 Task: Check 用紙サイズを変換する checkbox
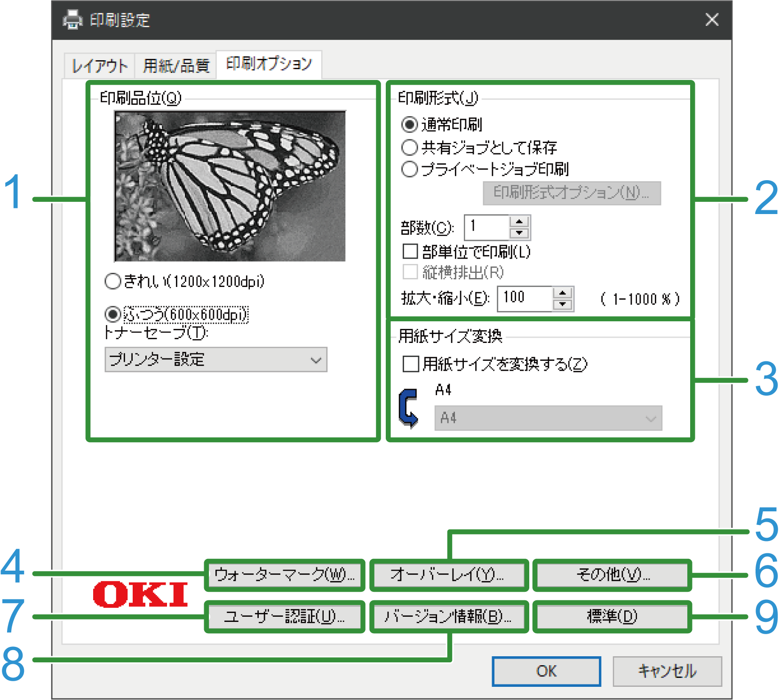pos(411,364)
